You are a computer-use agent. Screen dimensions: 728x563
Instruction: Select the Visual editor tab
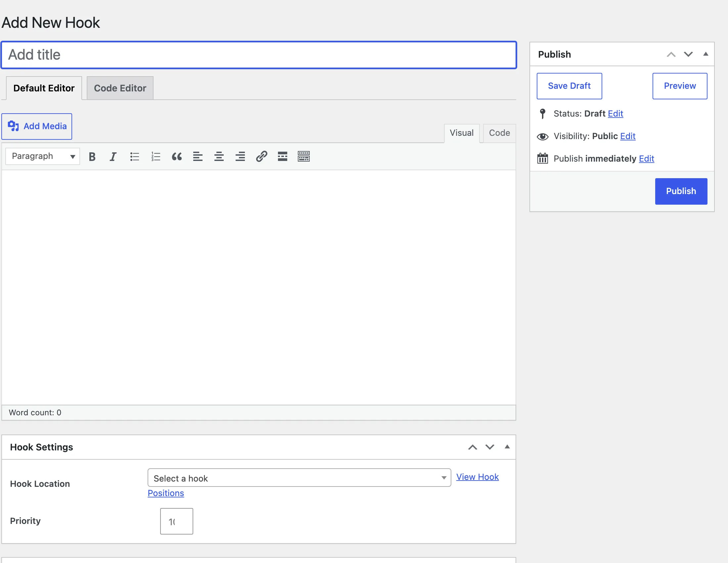coord(462,133)
